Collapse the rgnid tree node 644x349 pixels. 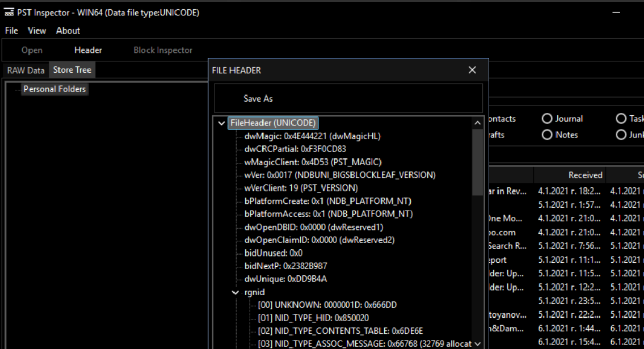(235, 292)
